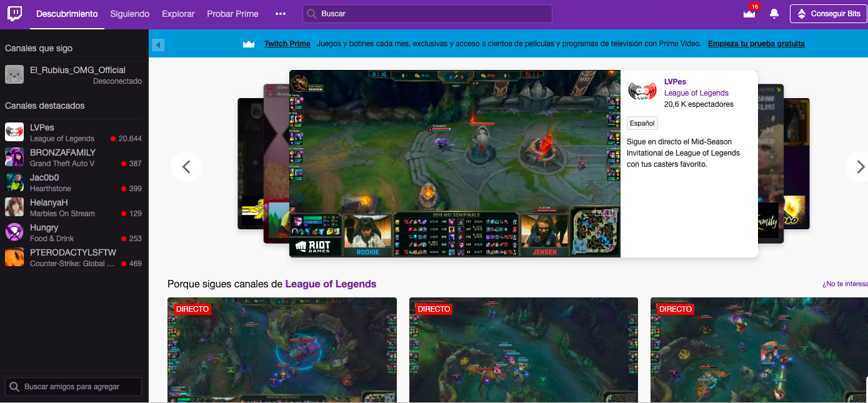The height and width of the screenshot is (403, 868).
Task: Click the magnifier icon in the Buscar bar
Action: pos(311,13)
